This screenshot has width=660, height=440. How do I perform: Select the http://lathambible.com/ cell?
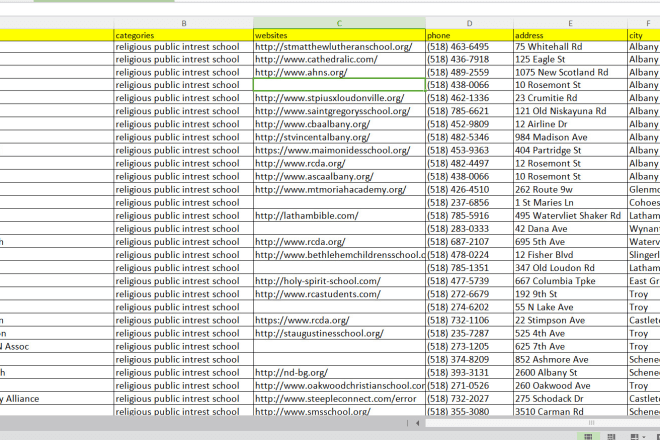339,216
